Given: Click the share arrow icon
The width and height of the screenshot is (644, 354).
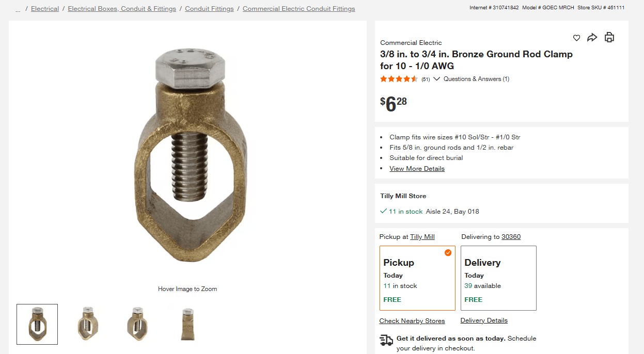Looking at the screenshot, I should click(592, 37).
